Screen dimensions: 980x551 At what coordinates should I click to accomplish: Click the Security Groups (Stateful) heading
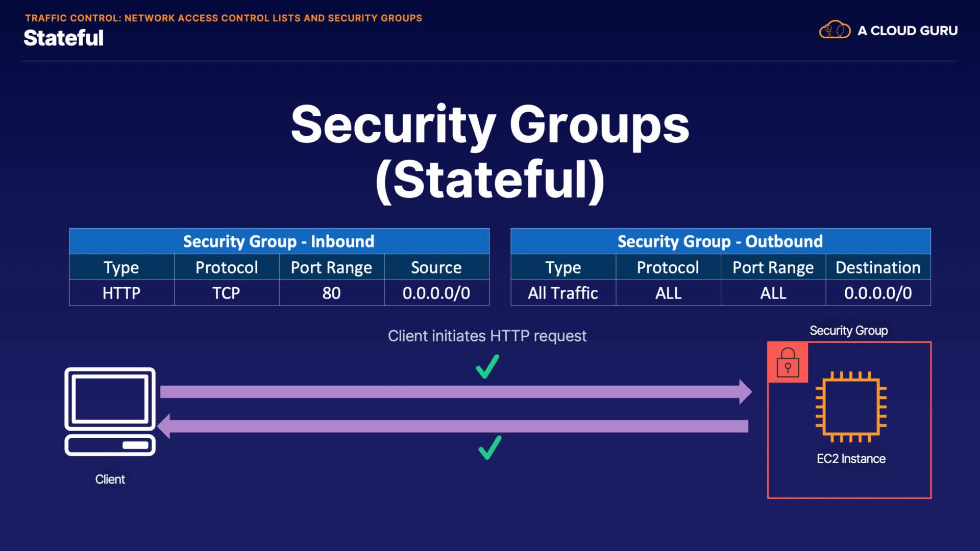[490, 152]
